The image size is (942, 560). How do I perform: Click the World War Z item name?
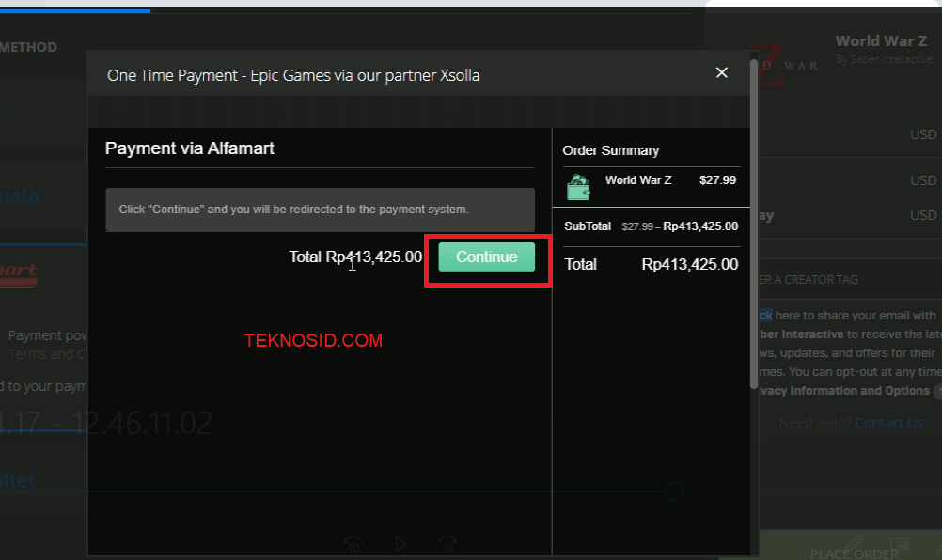[x=638, y=180]
